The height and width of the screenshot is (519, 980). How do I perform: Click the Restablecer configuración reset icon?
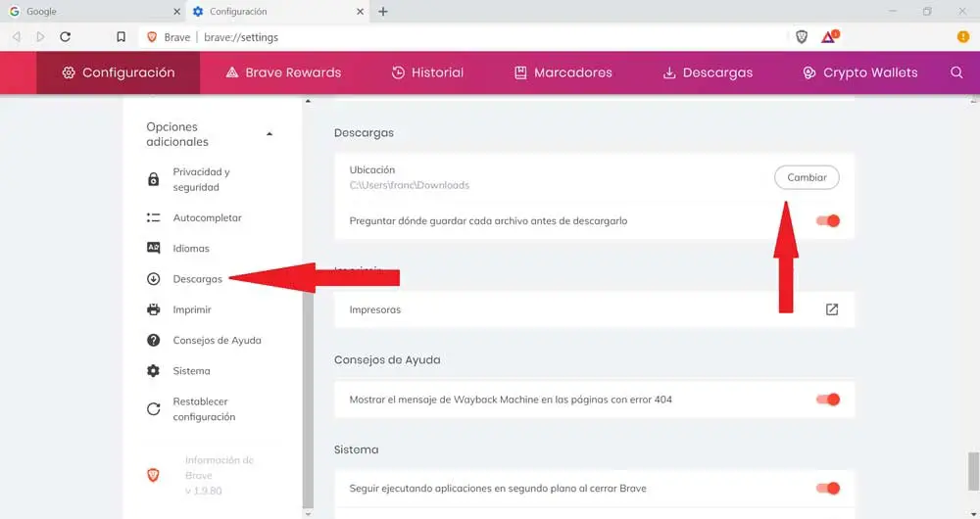[153, 409]
